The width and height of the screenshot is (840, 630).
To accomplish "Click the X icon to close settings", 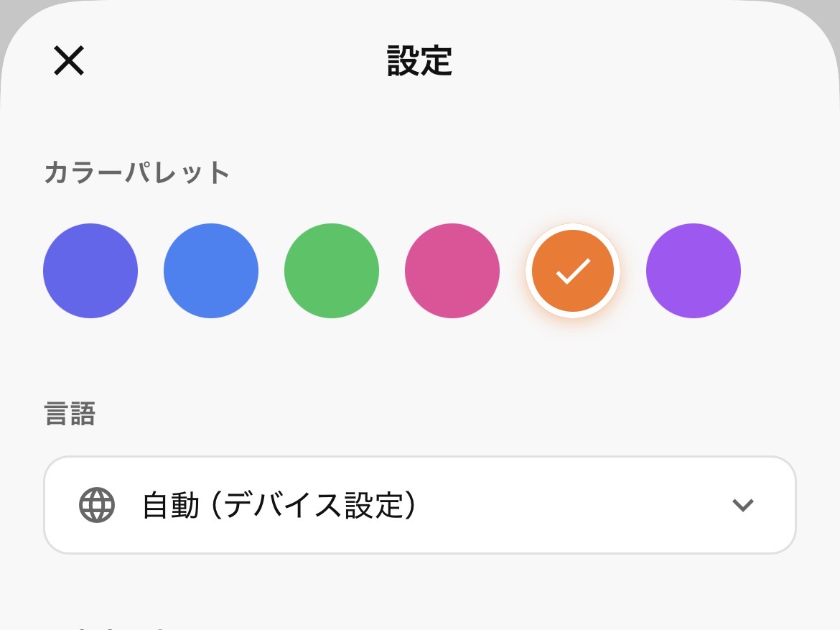I will (x=69, y=60).
